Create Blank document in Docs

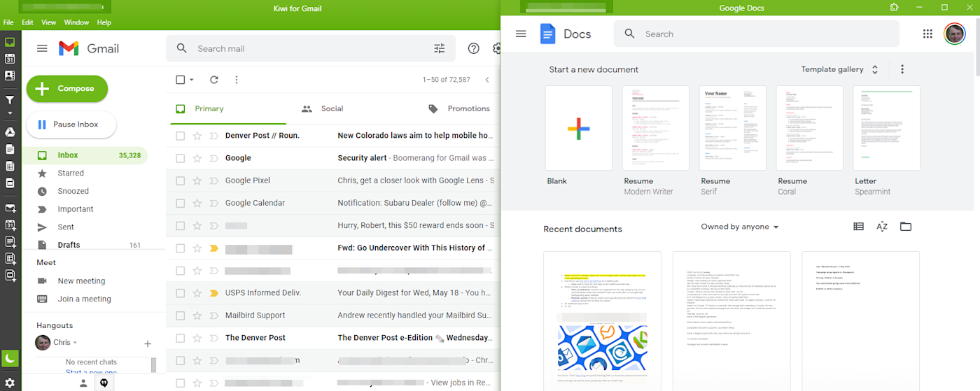coord(579,128)
